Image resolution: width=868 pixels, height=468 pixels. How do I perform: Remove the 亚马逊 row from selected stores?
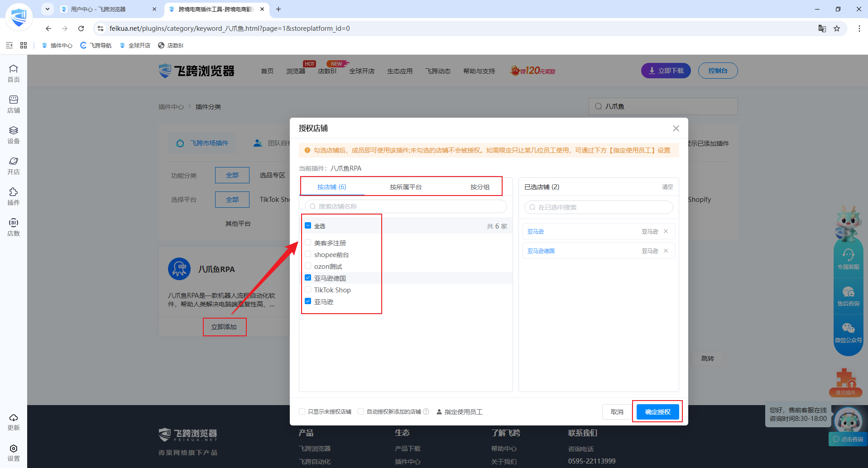click(x=666, y=231)
